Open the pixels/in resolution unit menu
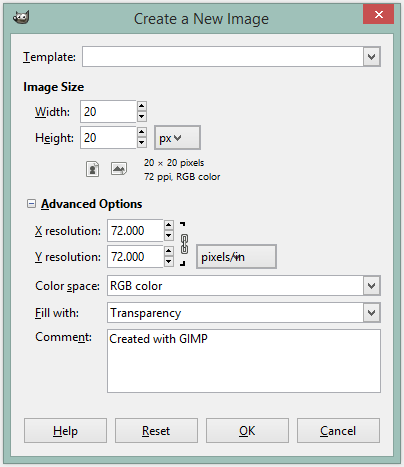 pyautogui.click(x=236, y=257)
